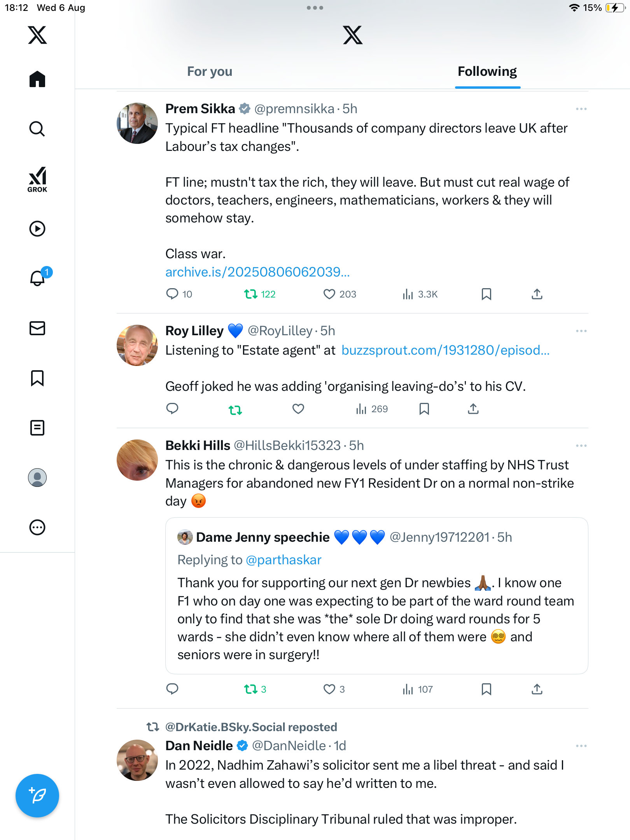
Task: Open Dan Neidle's profile picture
Action: pos(137,760)
